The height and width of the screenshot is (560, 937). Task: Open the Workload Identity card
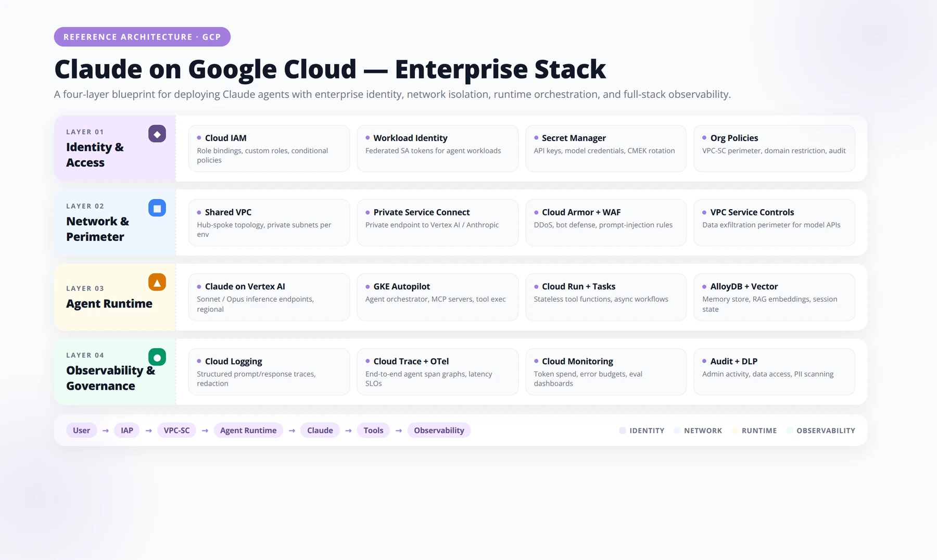pos(438,148)
